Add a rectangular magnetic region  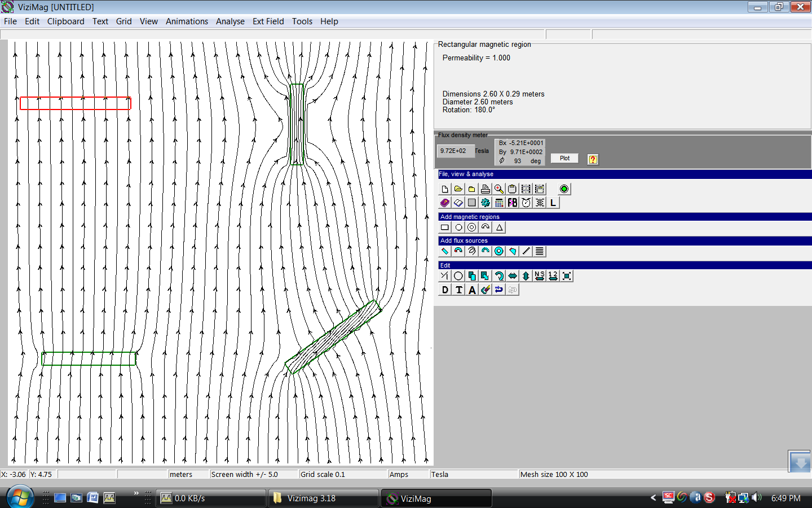point(445,227)
